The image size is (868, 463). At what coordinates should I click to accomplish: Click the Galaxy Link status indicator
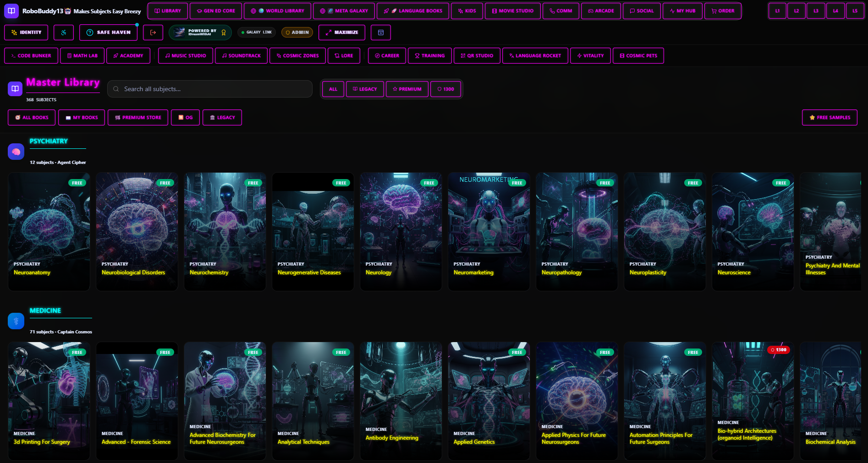[x=257, y=33]
